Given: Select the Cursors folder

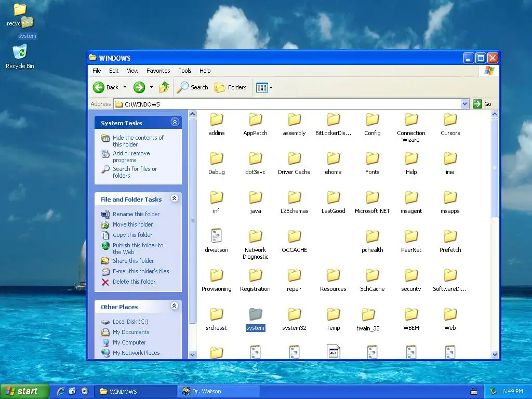Looking at the screenshot, I should [450, 124].
